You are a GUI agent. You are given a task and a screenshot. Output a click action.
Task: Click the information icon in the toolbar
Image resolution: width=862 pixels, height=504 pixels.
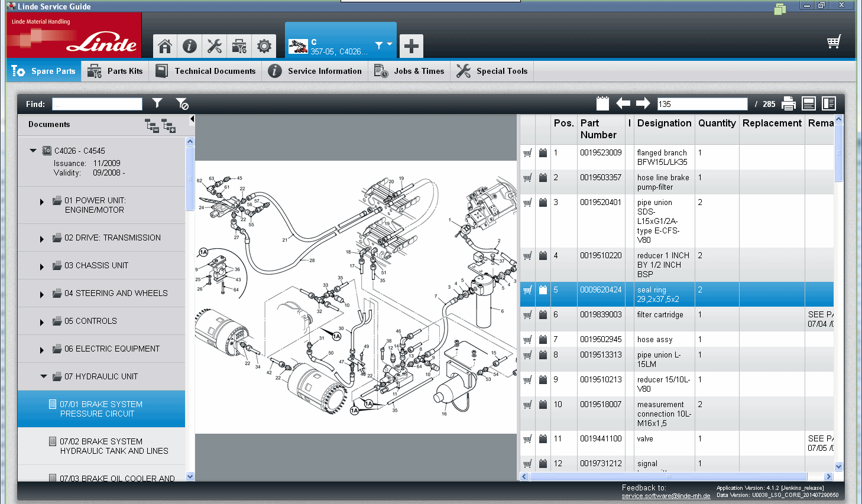(x=189, y=45)
